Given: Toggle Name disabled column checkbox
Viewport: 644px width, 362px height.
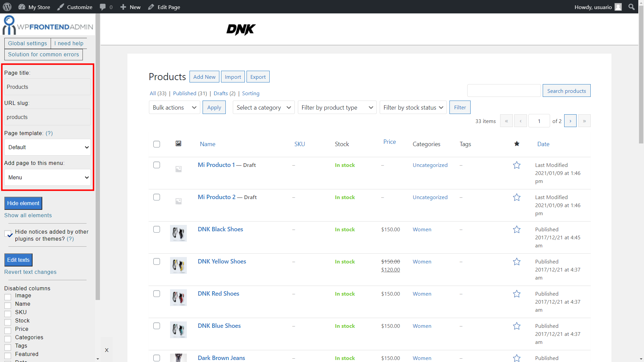Looking at the screenshot, I should (x=8, y=305).
